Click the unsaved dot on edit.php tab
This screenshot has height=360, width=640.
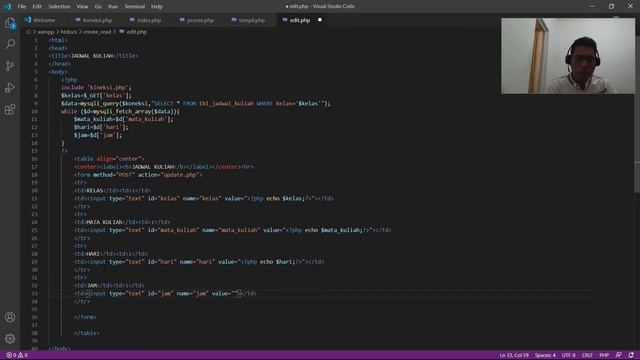point(320,20)
